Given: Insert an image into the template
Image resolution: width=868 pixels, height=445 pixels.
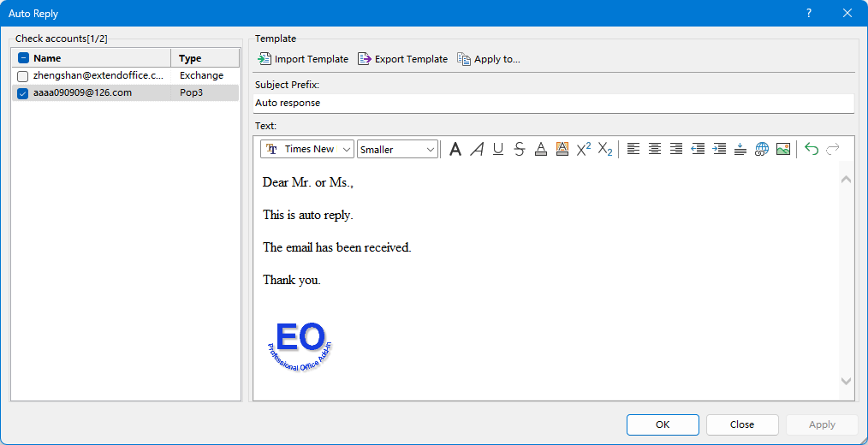Looking at the screenshot, I should click(782, 150).
